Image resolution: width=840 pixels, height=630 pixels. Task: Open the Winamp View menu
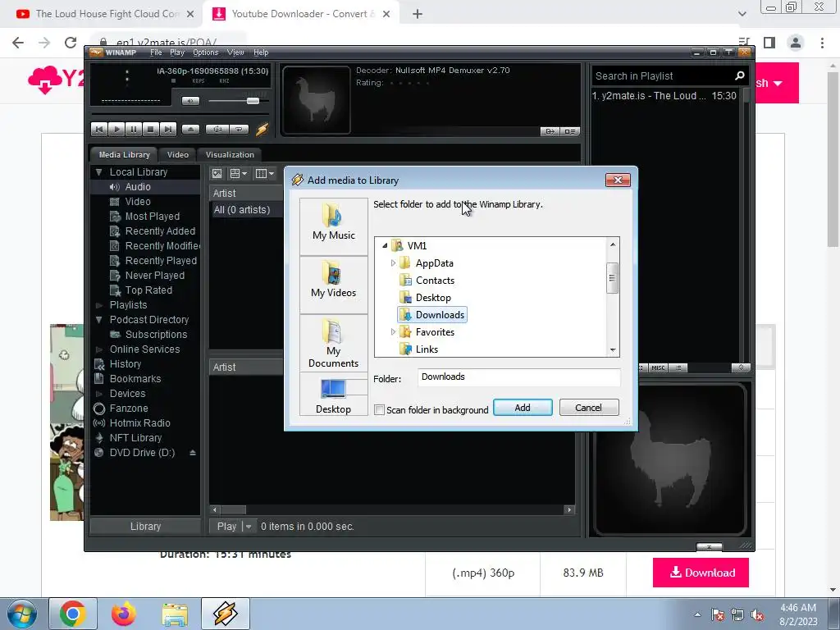pos(235,52)
